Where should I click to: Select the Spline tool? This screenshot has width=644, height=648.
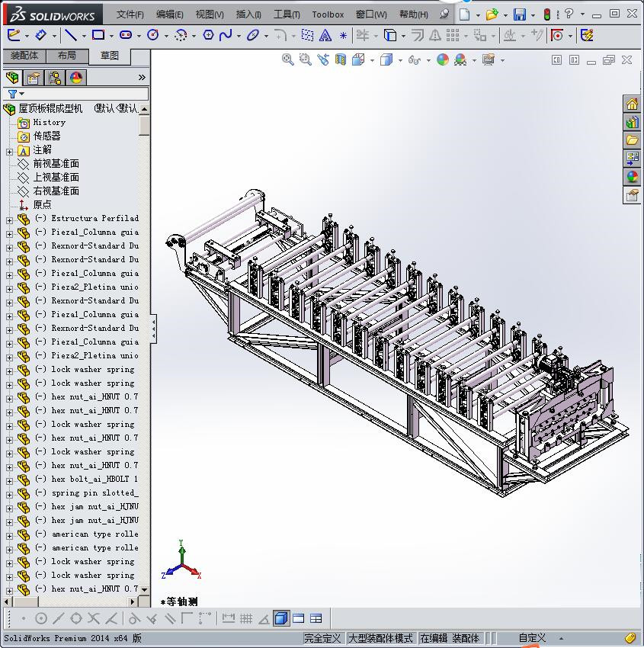[x=226, y=35]
